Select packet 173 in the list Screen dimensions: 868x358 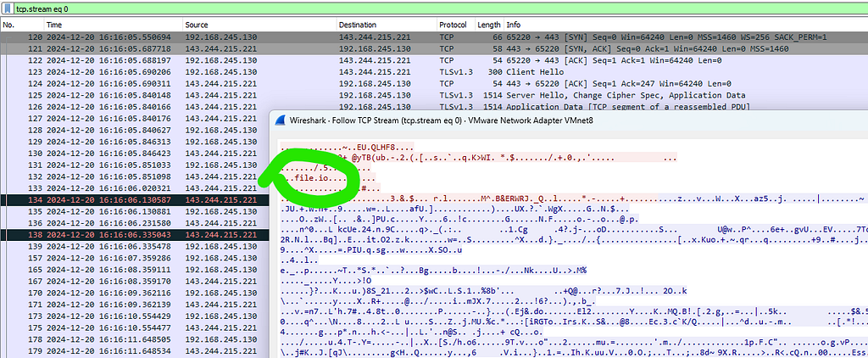pos(133,316)
